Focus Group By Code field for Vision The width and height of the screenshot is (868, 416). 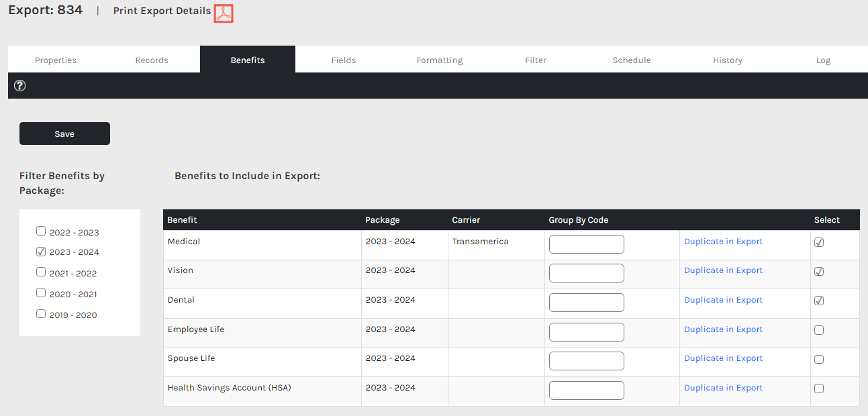coord(587,273)
